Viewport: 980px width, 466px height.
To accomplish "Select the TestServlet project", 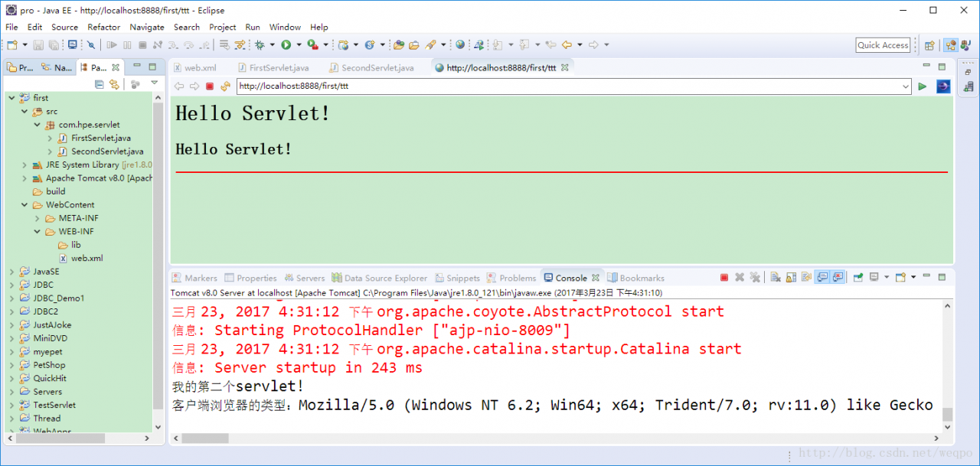I will coord(47,405).
